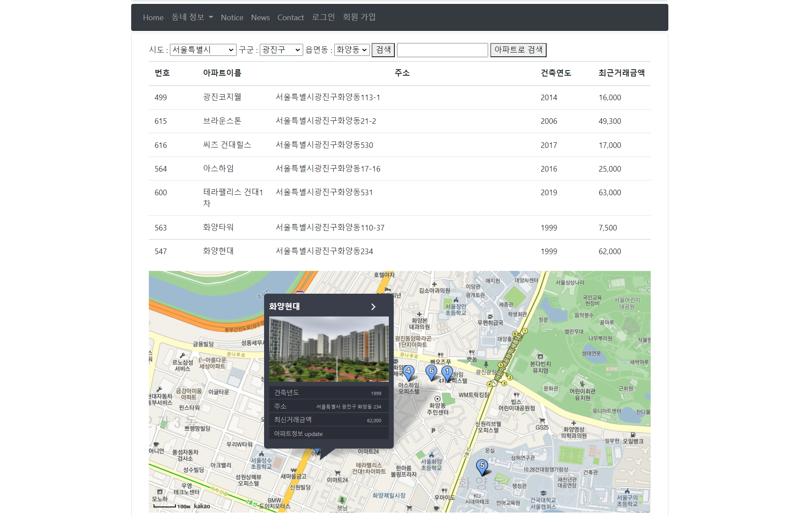Select map marker 5 in 화양동 area

click(x=482, y=466)
